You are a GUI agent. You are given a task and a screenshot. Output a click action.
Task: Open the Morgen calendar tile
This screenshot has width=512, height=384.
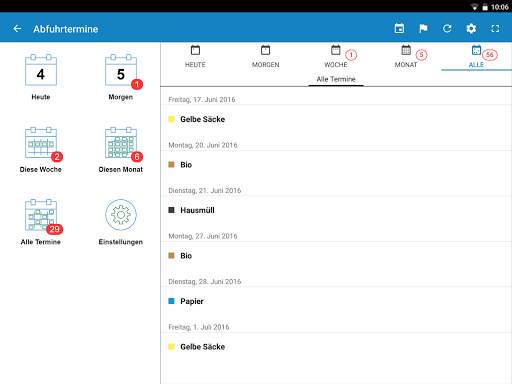[x=121, y=77]
